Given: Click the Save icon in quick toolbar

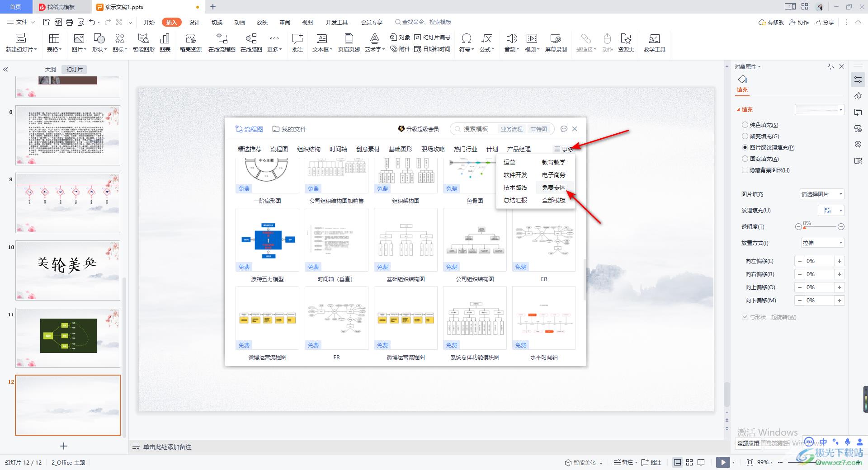Looking at the screenshot, I should 47,22.
